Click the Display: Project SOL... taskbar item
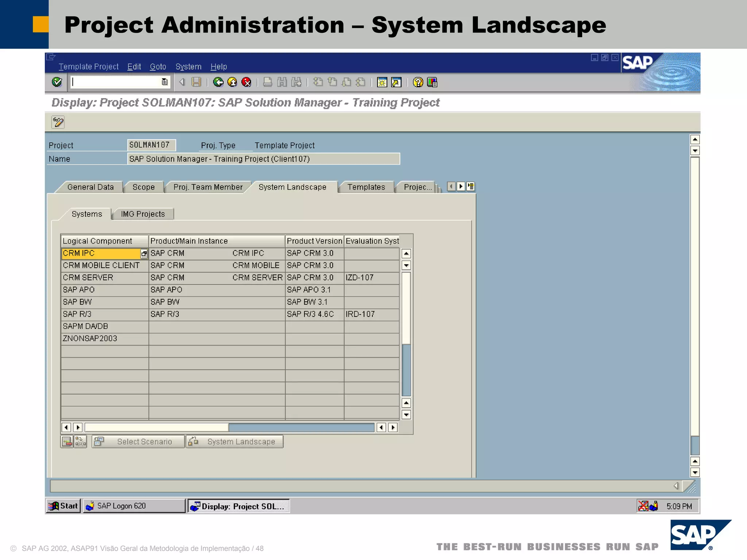Viewport: 747px width, 560px height. (239, 506)
